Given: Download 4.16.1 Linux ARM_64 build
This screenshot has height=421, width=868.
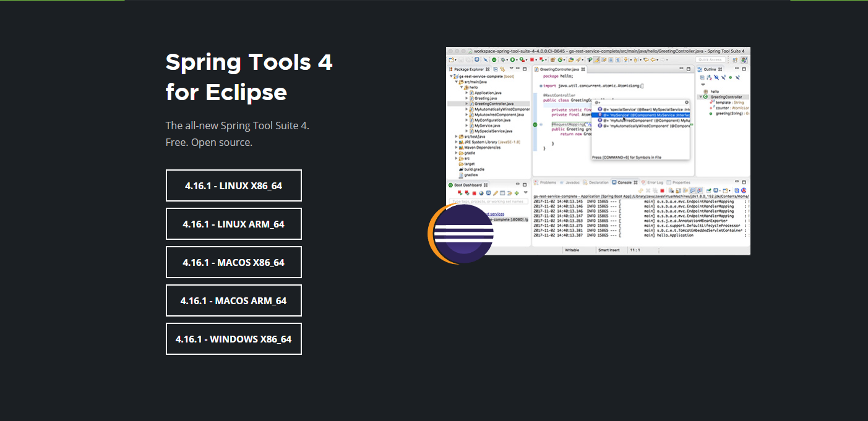Looking at the screenshot, I should click(234, 224).
